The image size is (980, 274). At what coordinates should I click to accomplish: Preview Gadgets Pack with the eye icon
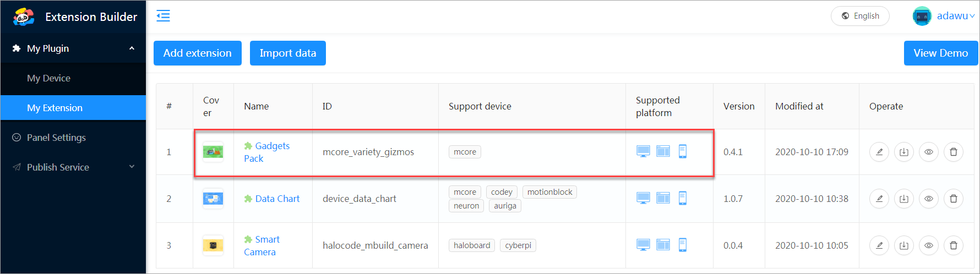929,152
